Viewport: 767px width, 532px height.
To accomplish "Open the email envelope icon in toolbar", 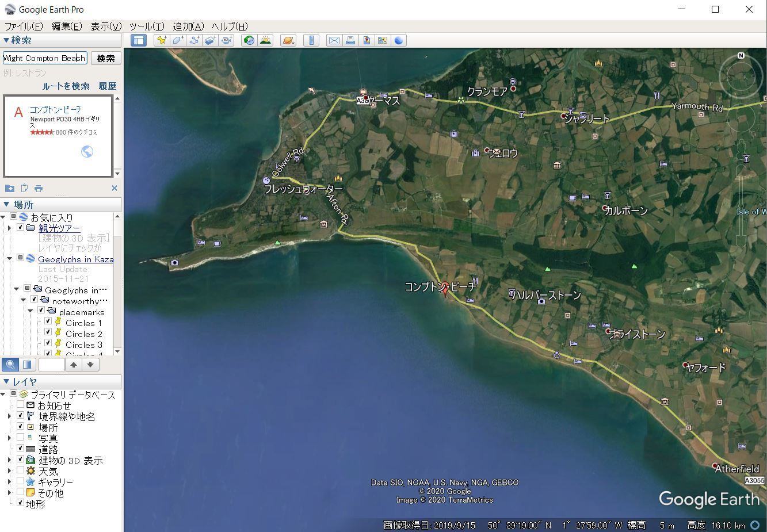I will 334,40.
